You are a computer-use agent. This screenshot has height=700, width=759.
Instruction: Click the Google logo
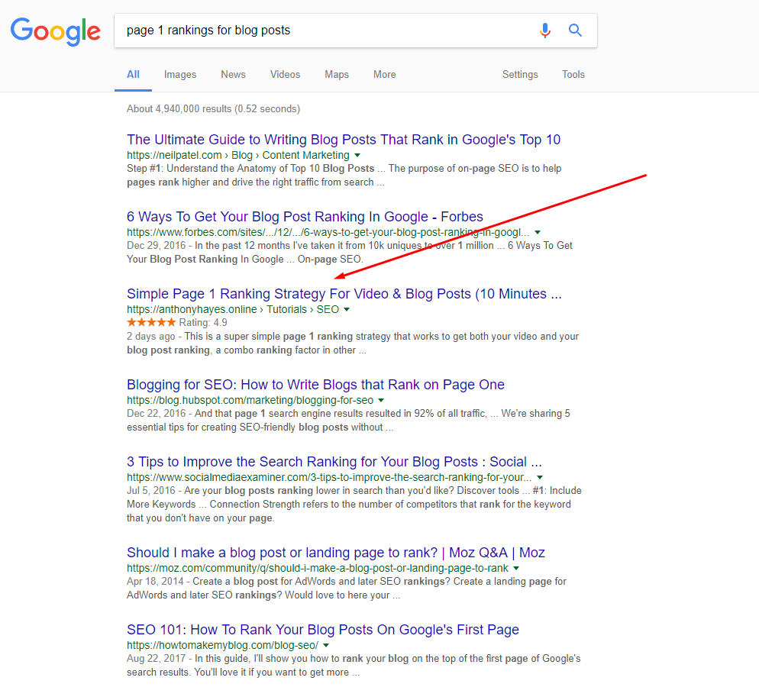56,31
